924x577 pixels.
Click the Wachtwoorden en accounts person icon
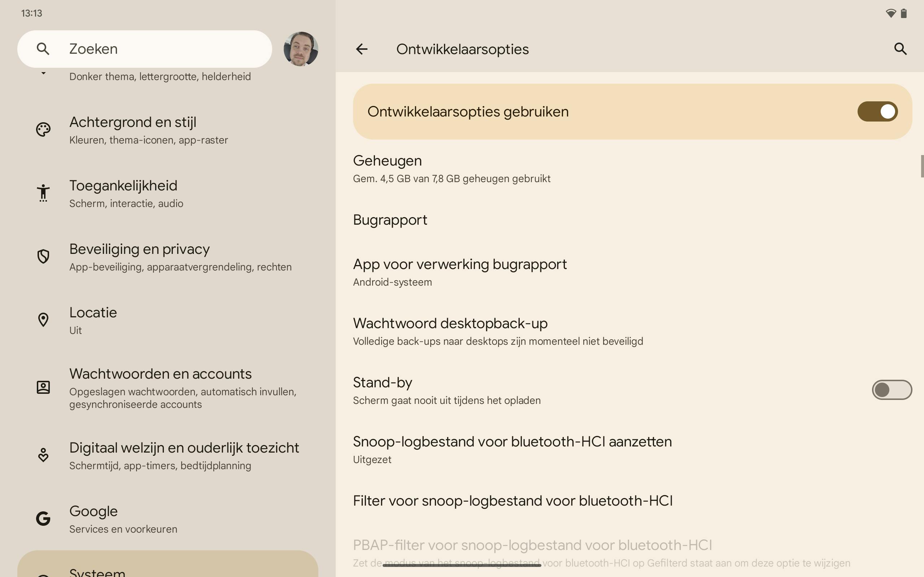click(x=43, y=387)
